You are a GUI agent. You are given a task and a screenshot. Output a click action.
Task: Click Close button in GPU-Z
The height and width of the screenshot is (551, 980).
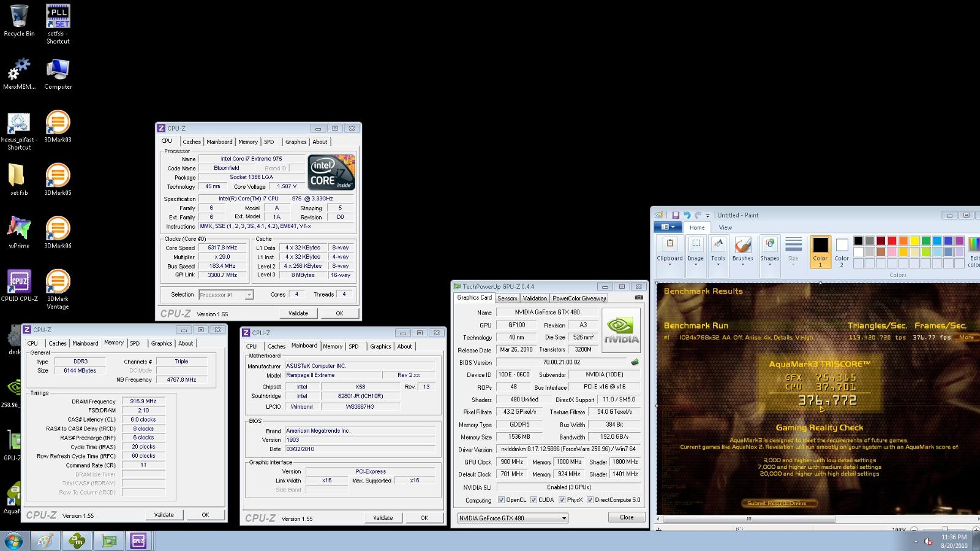coord(627,517)
